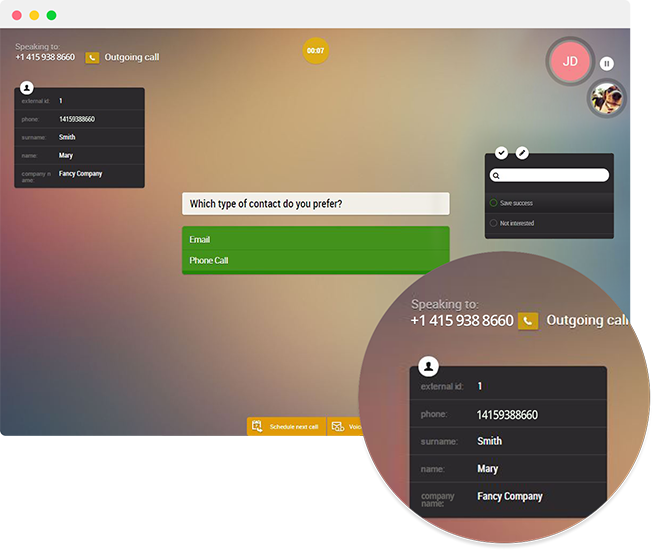The width and height of the screenshot is (653, 550).
Task: Click the outgoing call phone icon in top-left header
Action: click(92, 58)
